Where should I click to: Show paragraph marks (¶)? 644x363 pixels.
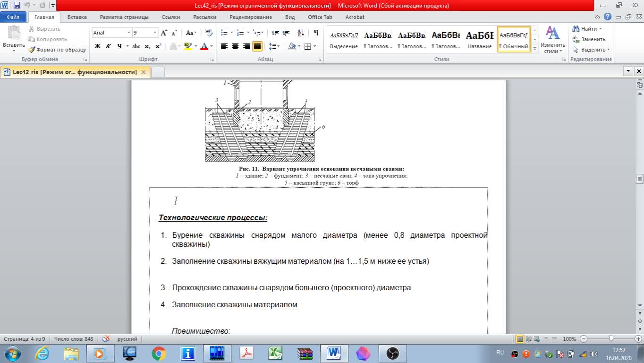(x=316, y=33)
